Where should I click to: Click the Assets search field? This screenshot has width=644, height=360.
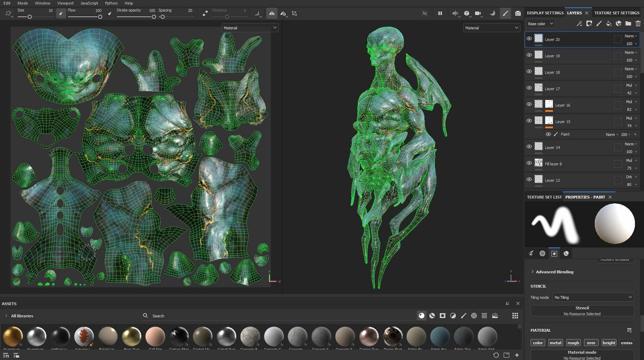(x=279, y=316)
